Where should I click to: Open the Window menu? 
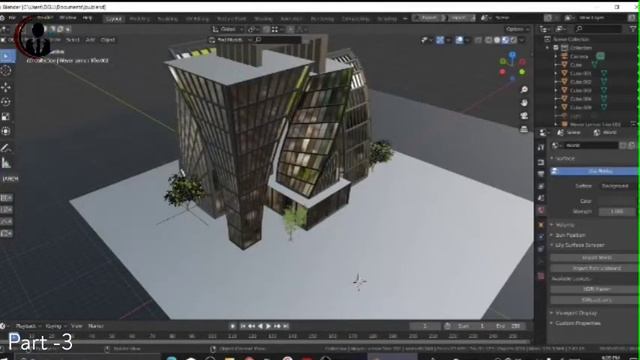pos(68,18)
